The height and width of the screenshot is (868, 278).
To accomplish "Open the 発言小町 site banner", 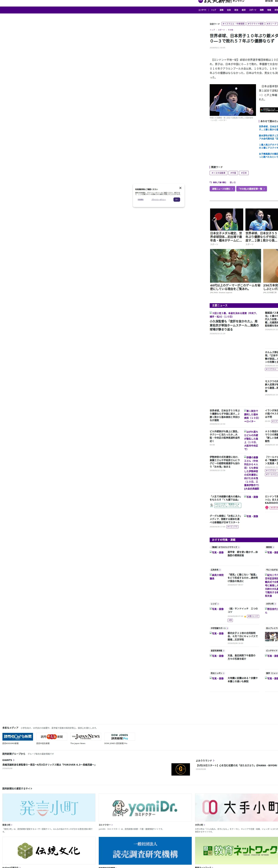I will point(49,807).
